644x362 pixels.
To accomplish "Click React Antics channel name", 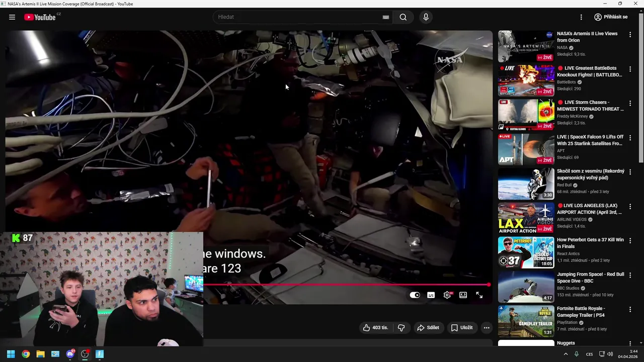I will pyautogui.click(x=569, y=254).
